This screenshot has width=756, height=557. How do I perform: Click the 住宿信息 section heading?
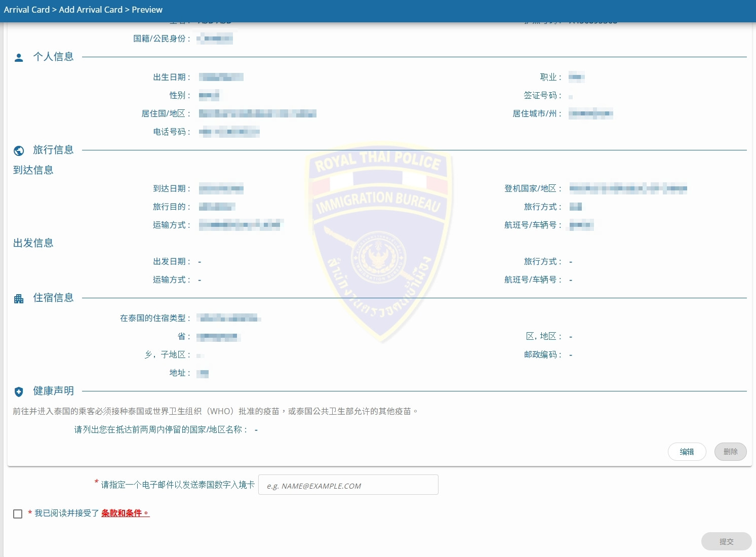pyautogui.click(x=53, y=298)
